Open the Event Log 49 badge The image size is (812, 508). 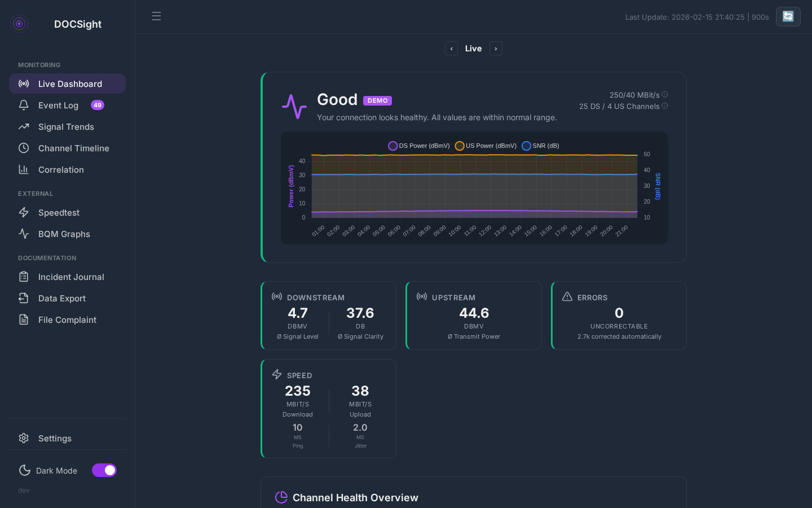coord(98,106)
